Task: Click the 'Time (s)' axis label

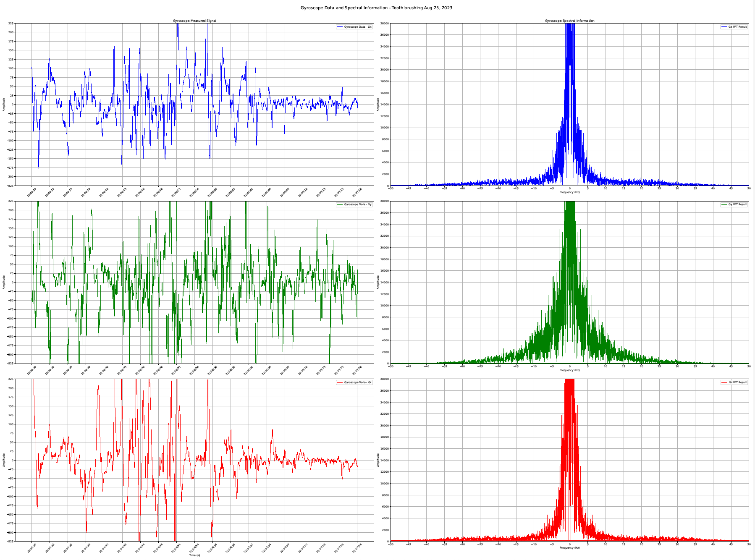Action: point(194,555)
